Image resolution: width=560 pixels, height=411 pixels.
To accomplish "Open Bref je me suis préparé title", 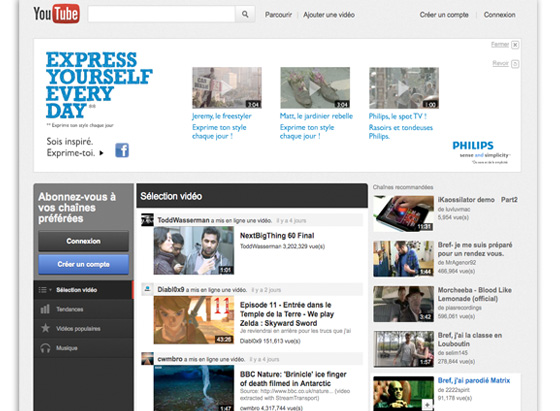I will point(475,249).
